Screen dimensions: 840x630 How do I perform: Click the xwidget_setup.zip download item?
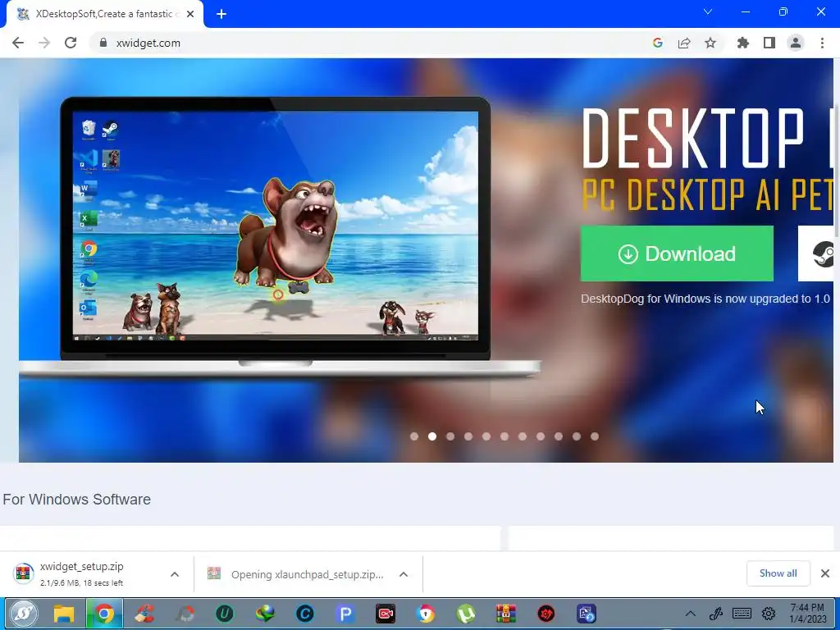[80, 573]
